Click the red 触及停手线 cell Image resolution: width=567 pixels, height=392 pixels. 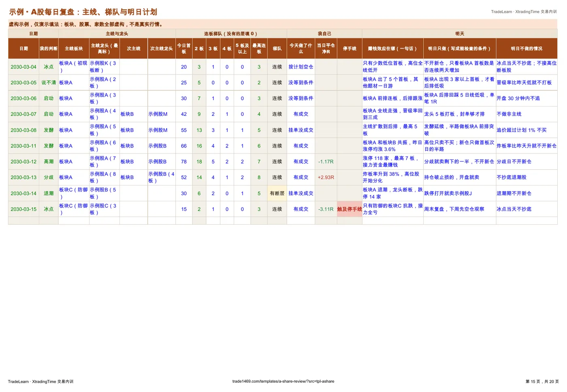[350, 209]
